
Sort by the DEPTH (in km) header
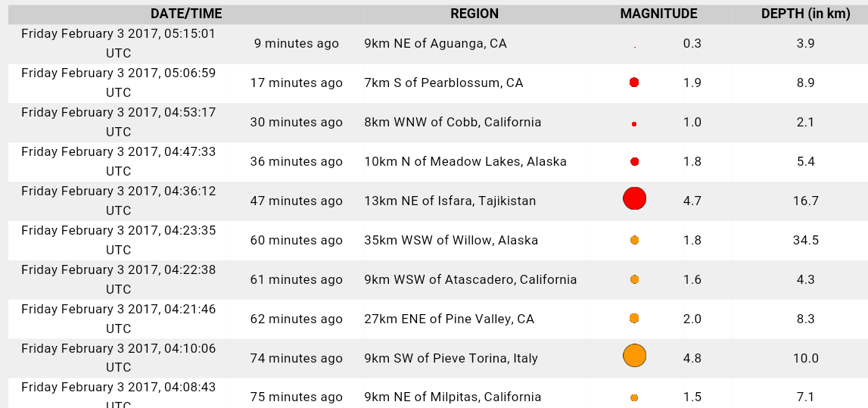click(805, 14)
